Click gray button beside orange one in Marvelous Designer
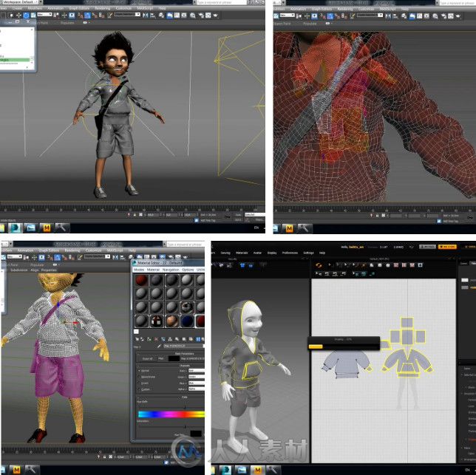Screen dimensions: 476x475 click(x=427, y=247)
